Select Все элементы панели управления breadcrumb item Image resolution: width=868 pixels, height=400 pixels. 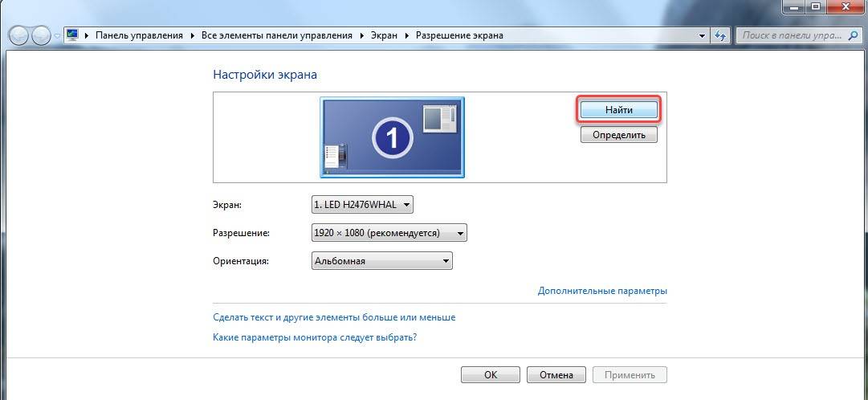(275, 35)
